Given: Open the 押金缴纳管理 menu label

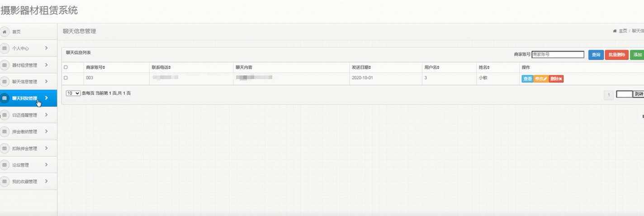Looking at the screenshot, I should click(24, 132).
